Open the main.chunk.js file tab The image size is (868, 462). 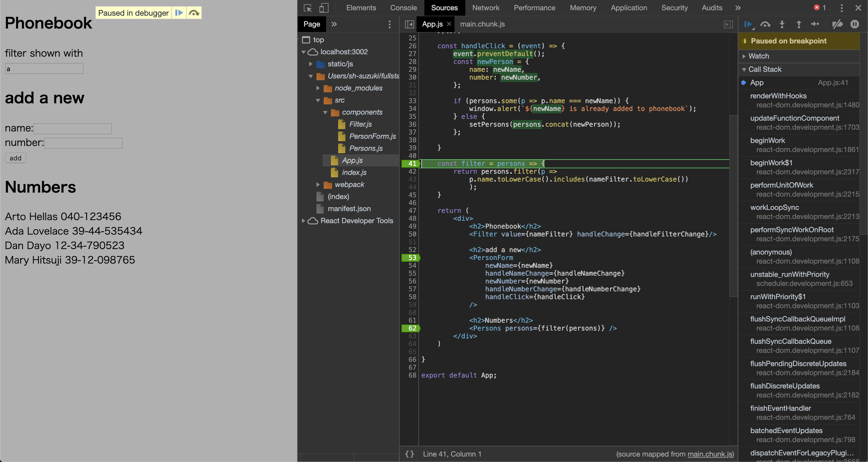(x=482, y=24)
